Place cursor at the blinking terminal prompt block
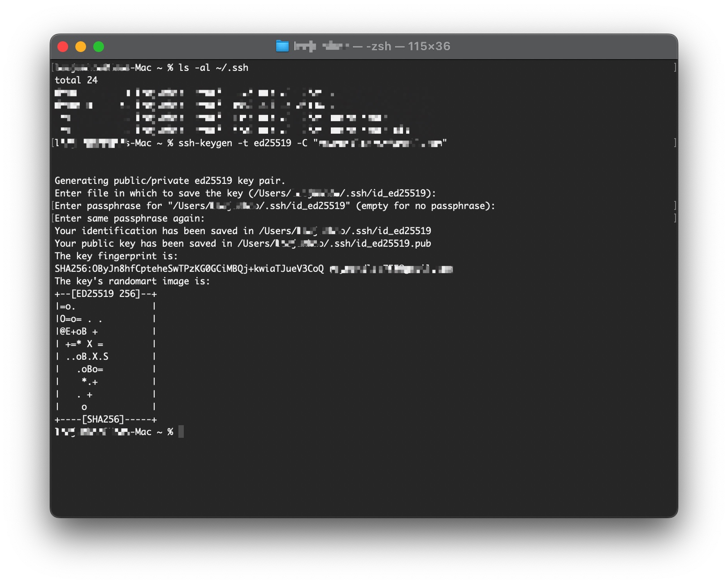The height and width of the screenshot is (584, 728). (x=181, y=432)
